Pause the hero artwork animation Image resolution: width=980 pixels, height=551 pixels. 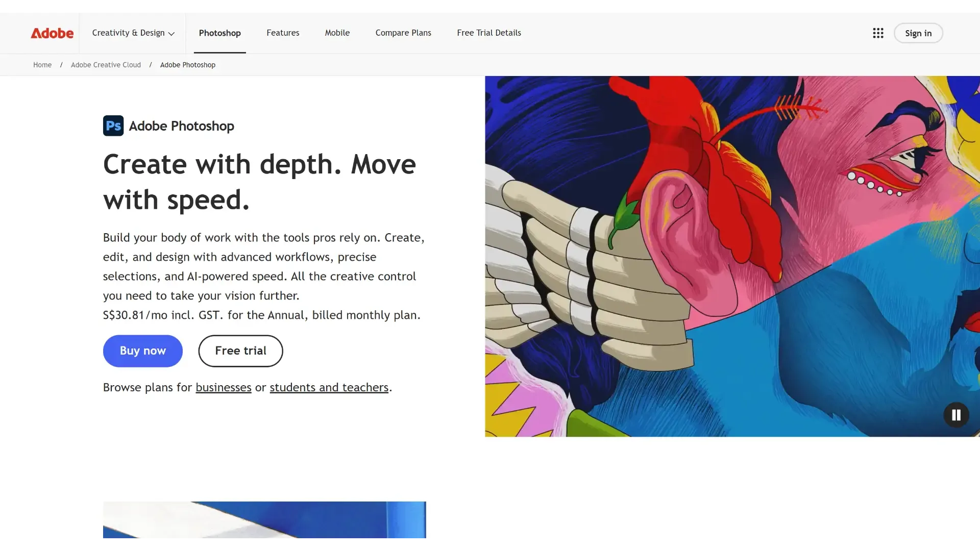(x=956, y=415)
